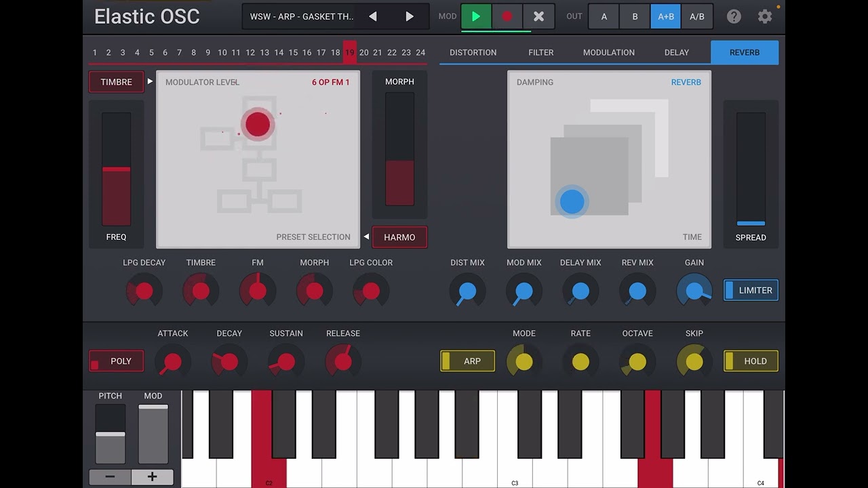
Task: Open the 6 OP FM 1 model selector
Action: pos(331,82)
